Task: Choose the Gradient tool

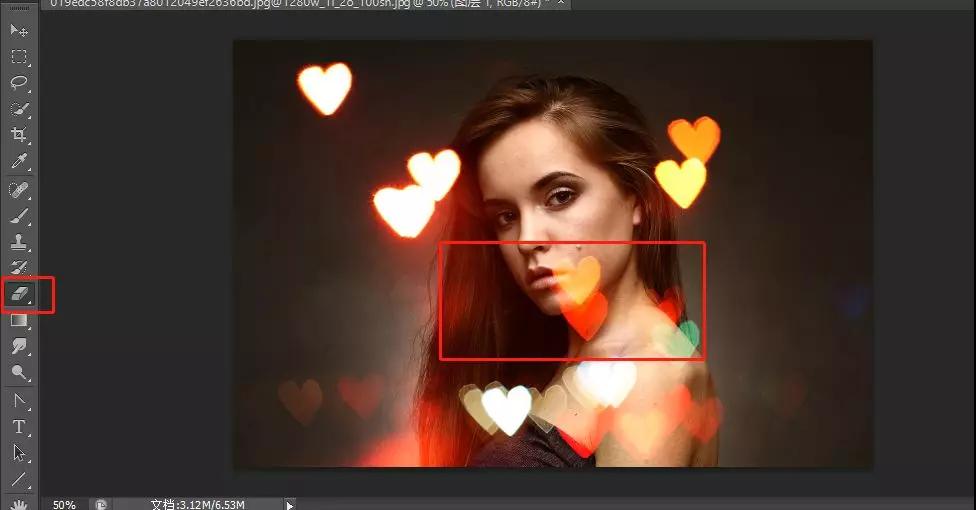Action: coord(19,320)
